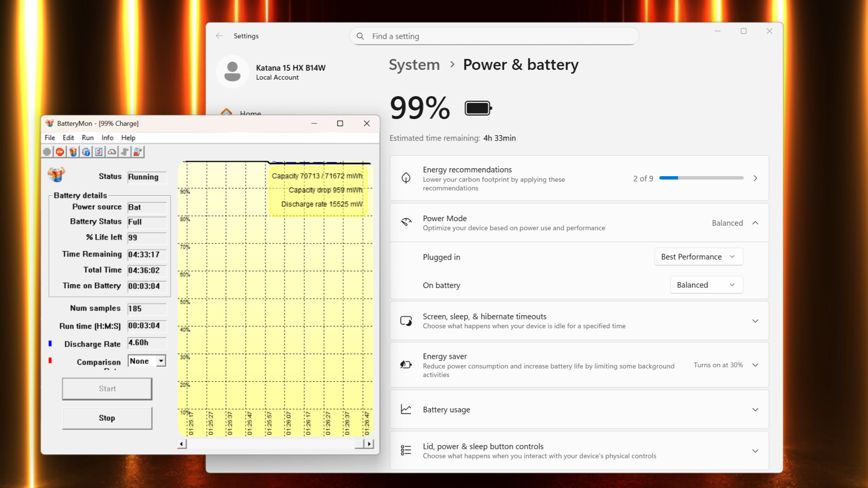The width and height of the screenshot is (868, 488).
Task: Click the red STOP sign toolbar icon
Action: pyautogui.click(x=60, y=152)
